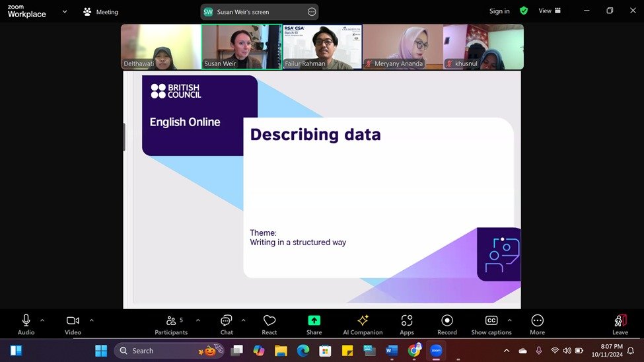Open the OneDrive cloud tray icon
644x362 pixels.
click(523, 351)
